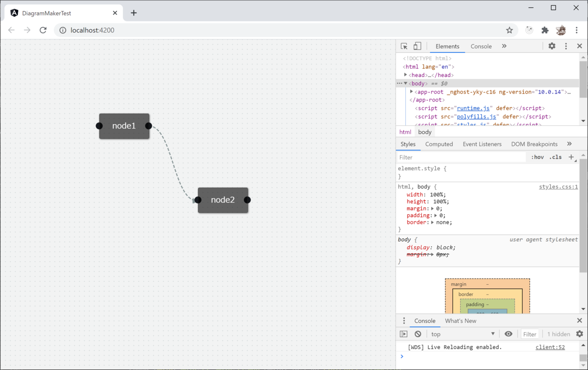The width and height of the screenshot is (588, 370).
Task: Click node1's left input connector dot
Action: (x=99, y=126)
